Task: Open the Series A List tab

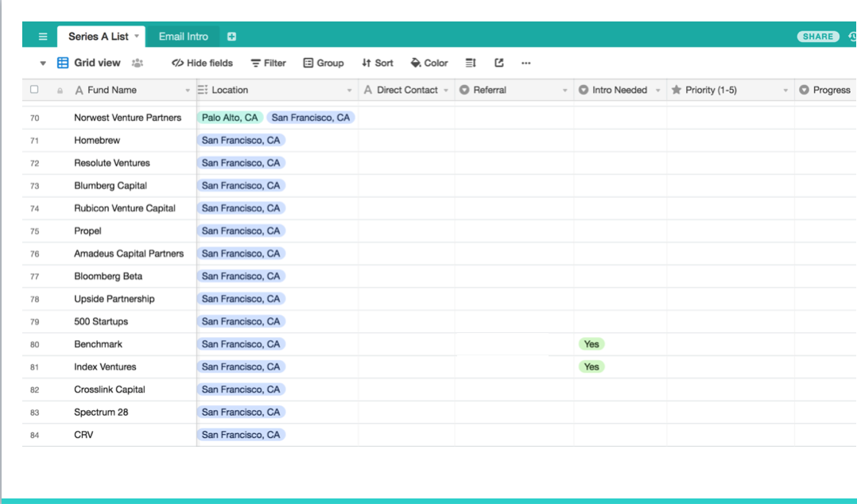Action: [x=99, y=37]
